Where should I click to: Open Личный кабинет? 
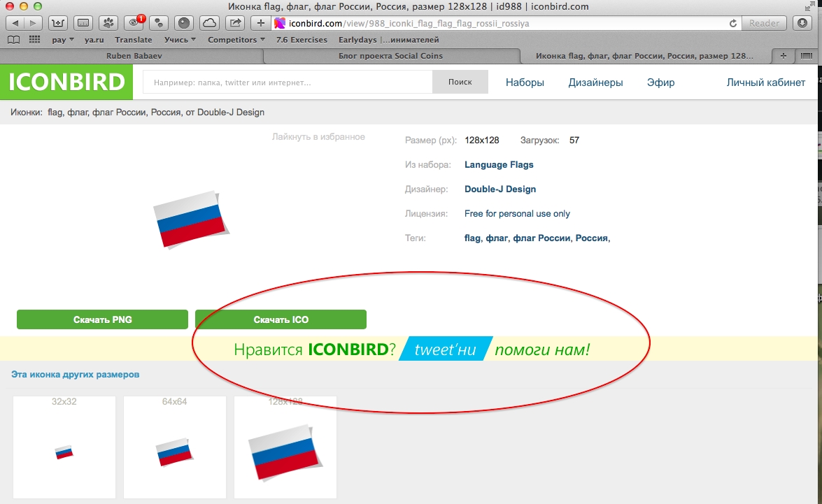[x=765, y=82]
